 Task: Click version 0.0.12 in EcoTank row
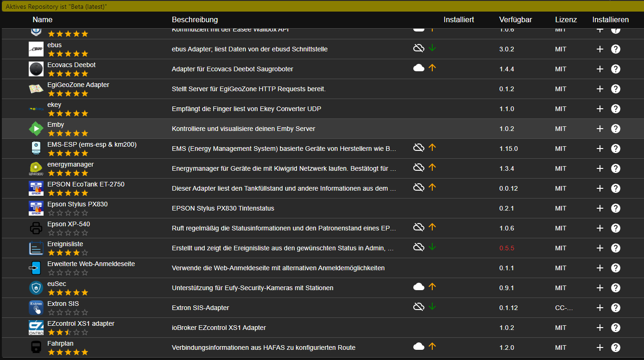coord(509,188)
